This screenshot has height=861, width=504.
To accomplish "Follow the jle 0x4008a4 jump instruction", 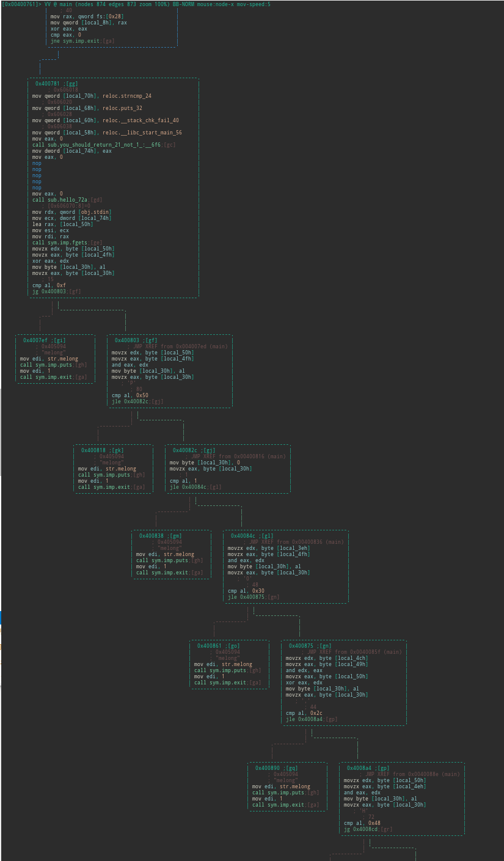I will 312,719.
